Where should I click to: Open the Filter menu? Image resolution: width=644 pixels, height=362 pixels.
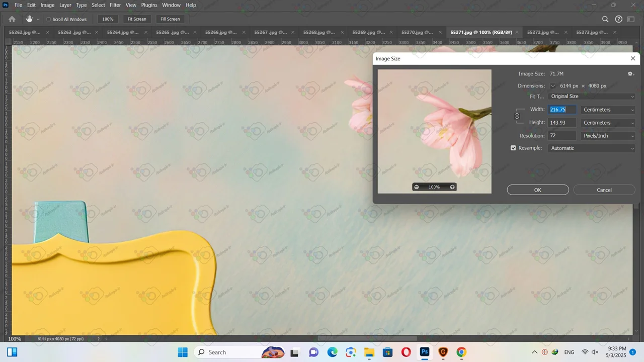tap(115, 5)
